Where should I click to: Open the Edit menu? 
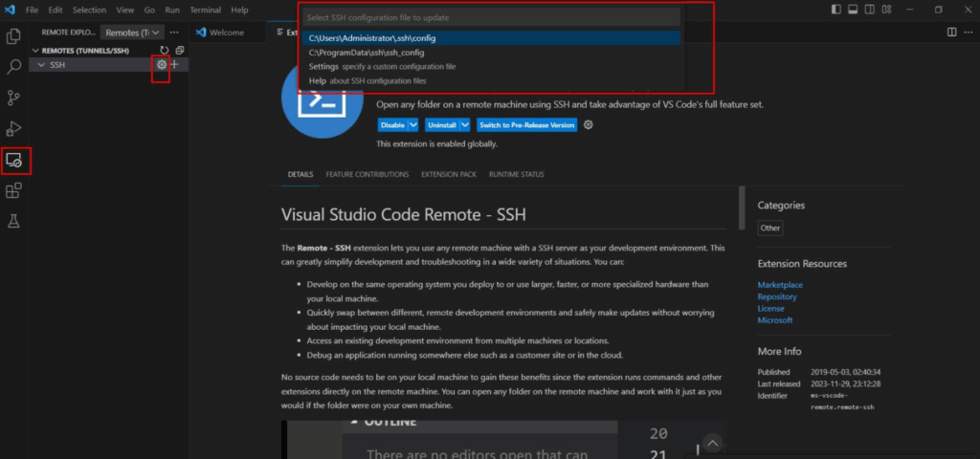click(55, 10)
